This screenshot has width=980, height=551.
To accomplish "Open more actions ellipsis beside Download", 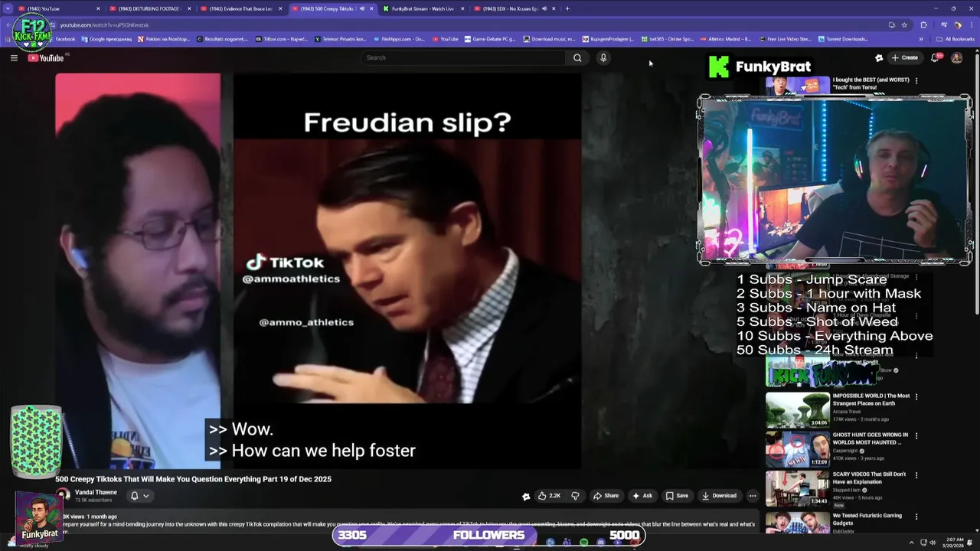I will [x=753, y=496].
